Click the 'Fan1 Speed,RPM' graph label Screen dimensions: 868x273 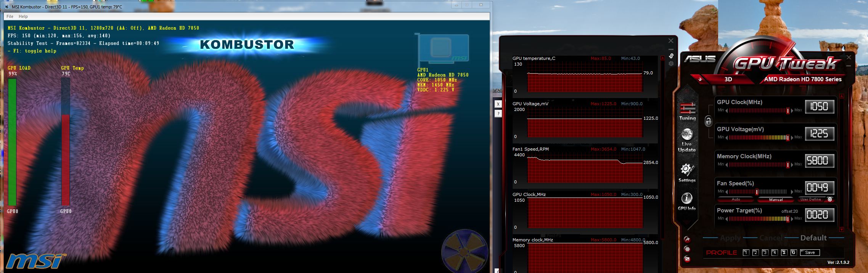530,149
